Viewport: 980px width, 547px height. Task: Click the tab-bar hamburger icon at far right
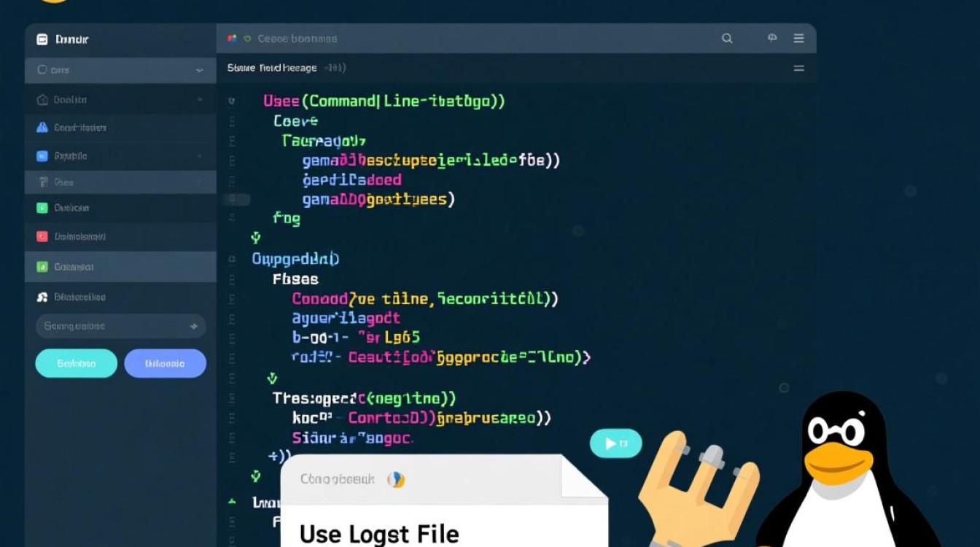click(x=799, y=68)
